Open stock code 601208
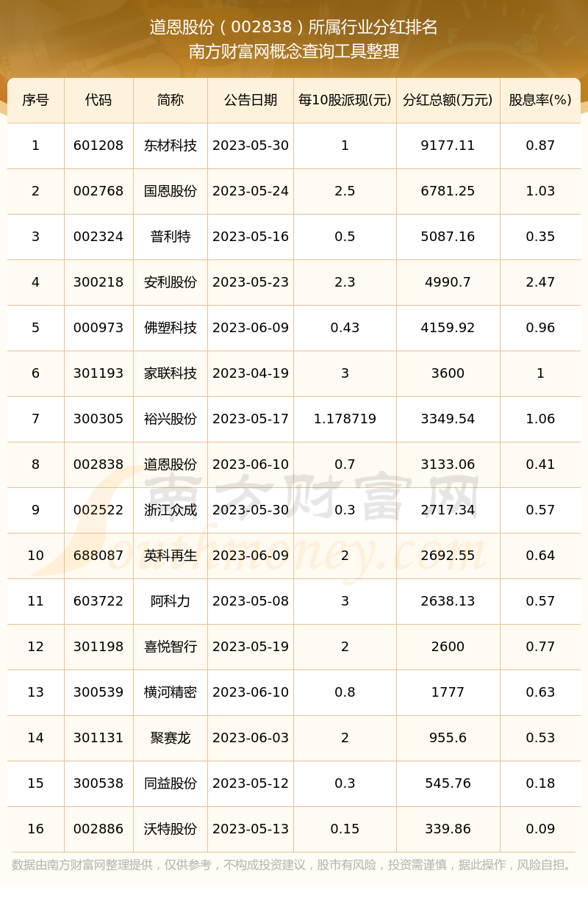The width and height of the screenshot is (588, 901). [98, 146]
